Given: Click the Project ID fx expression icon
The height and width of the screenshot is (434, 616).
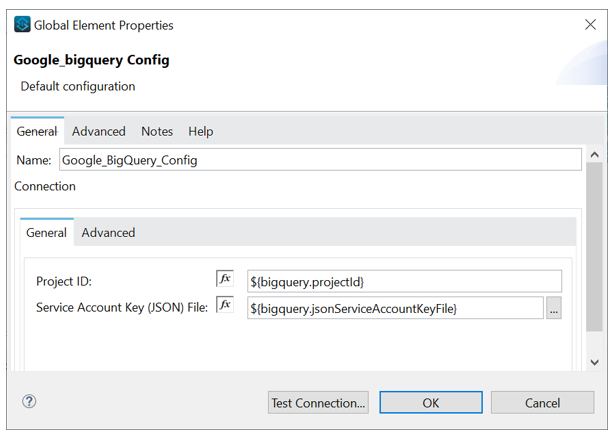Looking at the screenshot, I should (225, 278).
